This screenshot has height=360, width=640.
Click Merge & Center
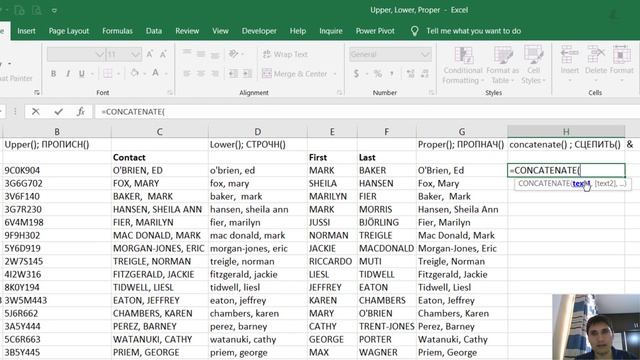295,74
